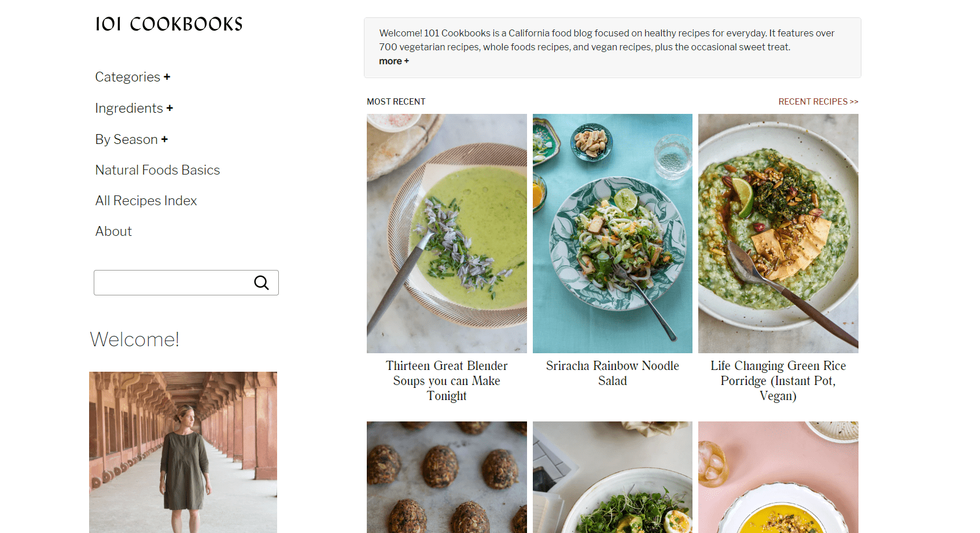Viewport: 980px width, 533px height.
Task: Go to All Recipes Index
Action: pyautogui.click(x=146, y=201)
